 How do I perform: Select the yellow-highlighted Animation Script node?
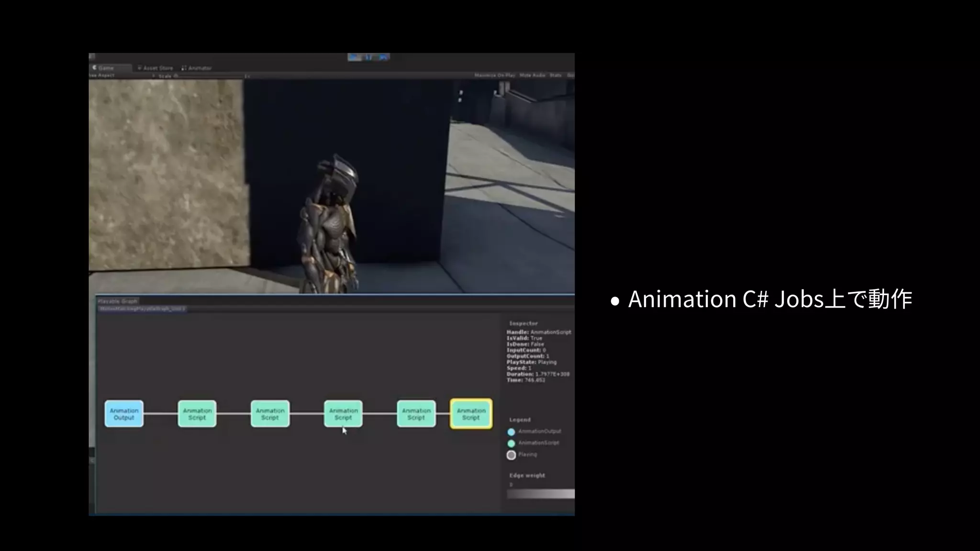[471, 414]
